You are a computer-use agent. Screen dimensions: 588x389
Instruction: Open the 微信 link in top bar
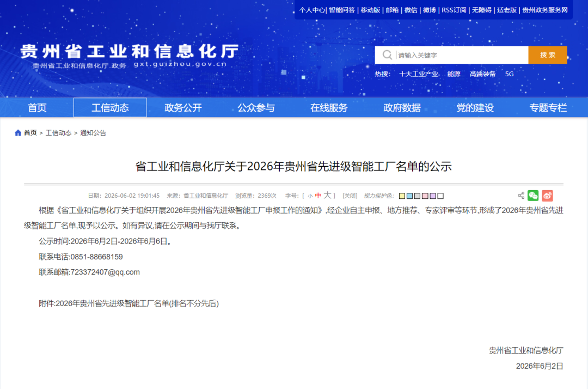(411, 10)
